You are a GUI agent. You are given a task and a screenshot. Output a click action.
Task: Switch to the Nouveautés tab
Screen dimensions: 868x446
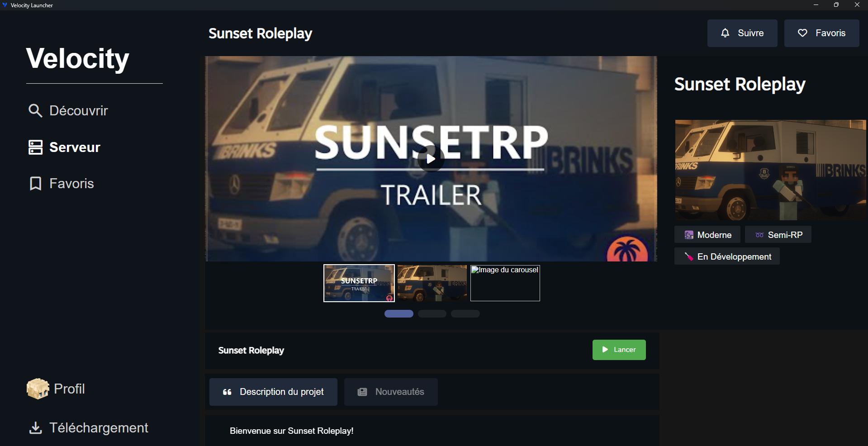[391, 392]
